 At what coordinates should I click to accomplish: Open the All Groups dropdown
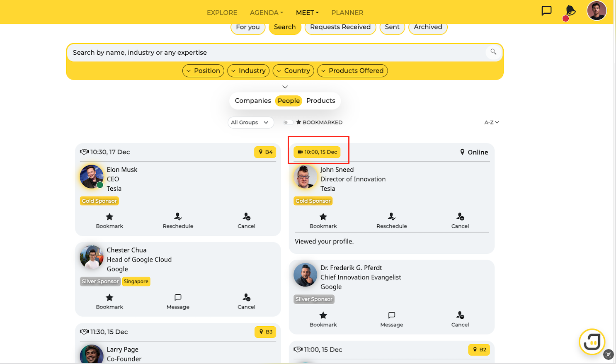coord(251,122)
